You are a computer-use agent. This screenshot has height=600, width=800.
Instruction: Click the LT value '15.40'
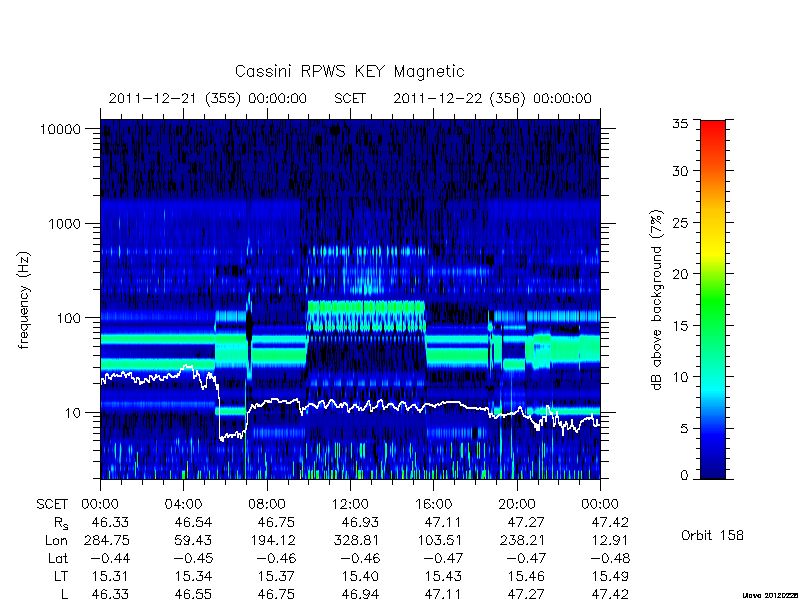(x=360, y=577)
